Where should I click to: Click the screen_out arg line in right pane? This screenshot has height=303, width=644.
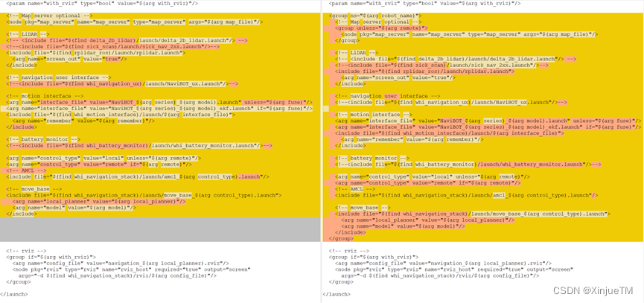click(399, 77)
